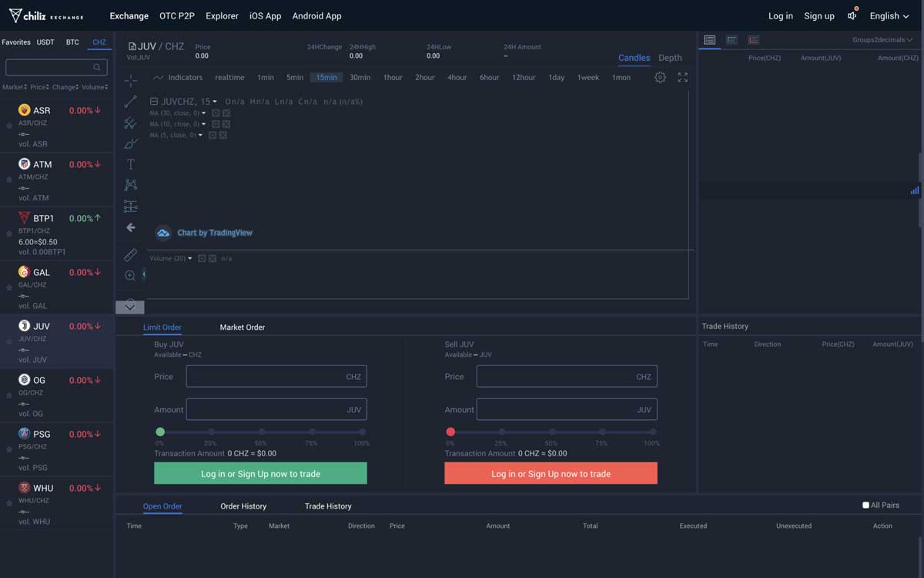Select the crosshair cursor tool
Viewport: 924px width, 578px height.
[x=131, y=81]
